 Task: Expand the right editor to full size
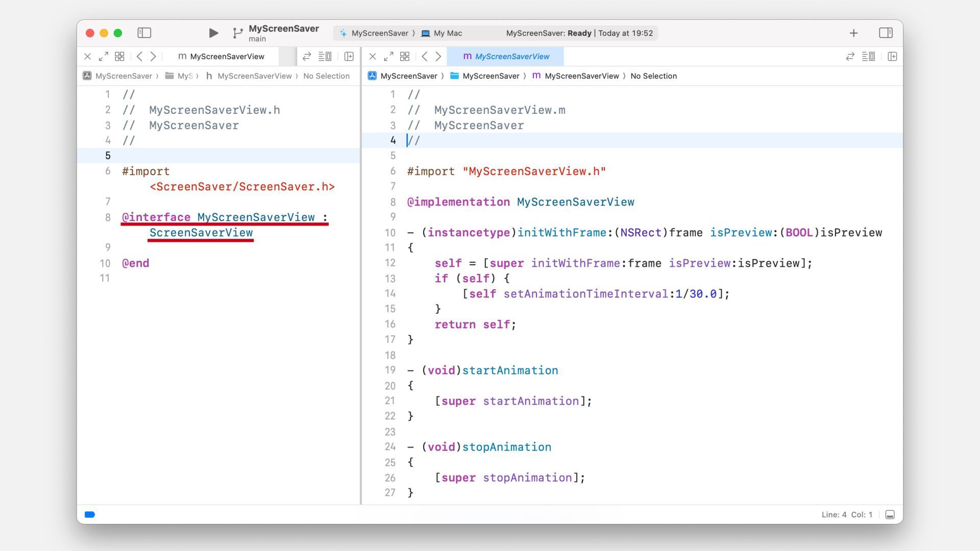(388, 57)
